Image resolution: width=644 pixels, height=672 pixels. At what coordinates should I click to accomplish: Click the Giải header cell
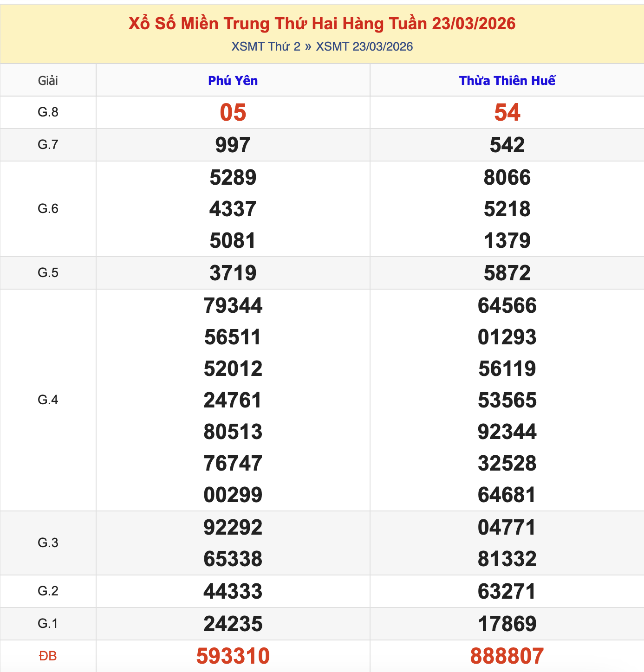48,80
